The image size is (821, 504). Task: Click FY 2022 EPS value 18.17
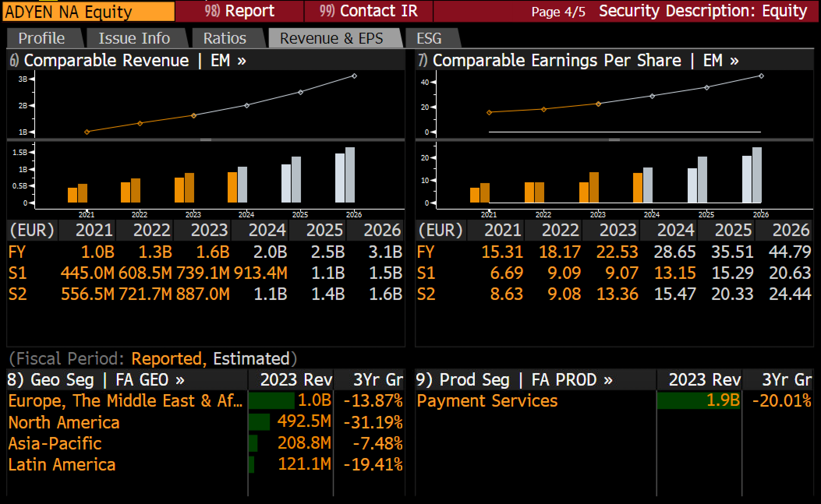pos(560,252)
